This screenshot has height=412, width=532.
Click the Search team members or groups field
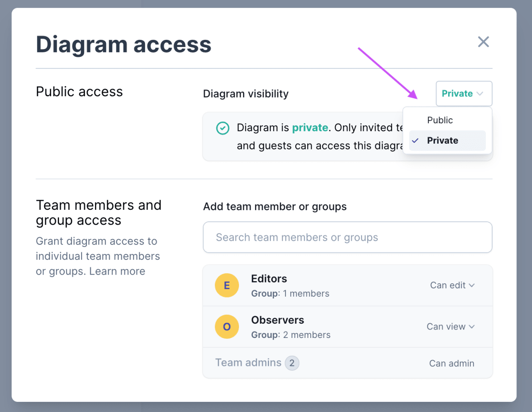(347, 237)
